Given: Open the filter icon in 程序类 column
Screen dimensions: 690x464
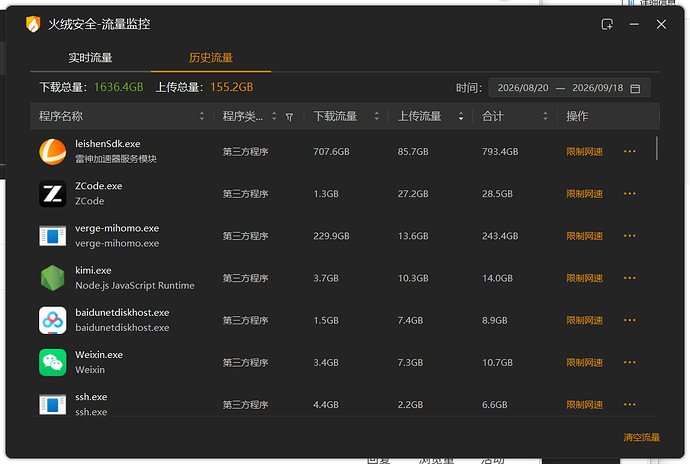Looking at the screenshot, I should tap(289, 117).
